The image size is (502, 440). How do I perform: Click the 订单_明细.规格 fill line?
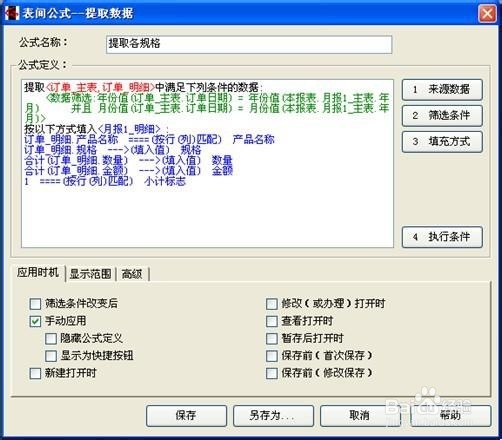tap(113, 150)
